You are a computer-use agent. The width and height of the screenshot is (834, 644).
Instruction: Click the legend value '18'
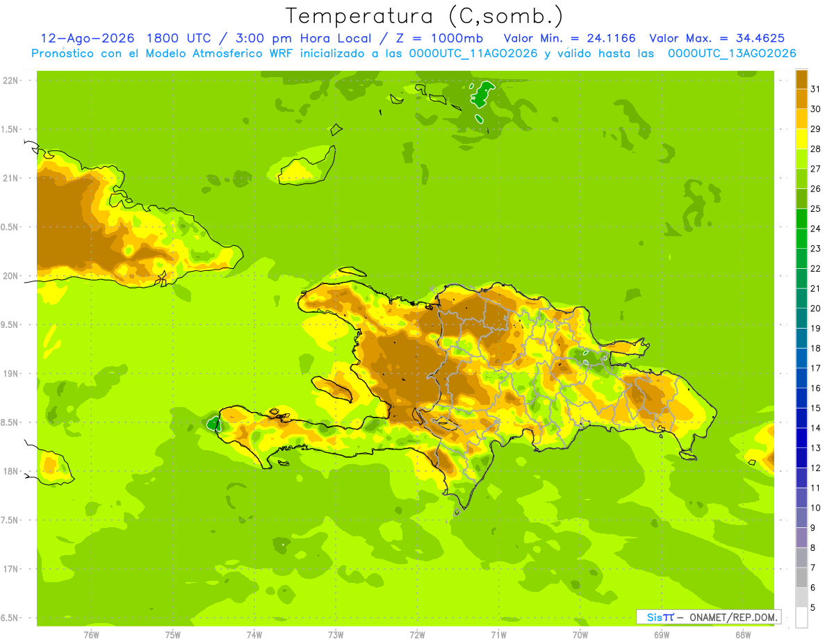(x=816, y=348)
